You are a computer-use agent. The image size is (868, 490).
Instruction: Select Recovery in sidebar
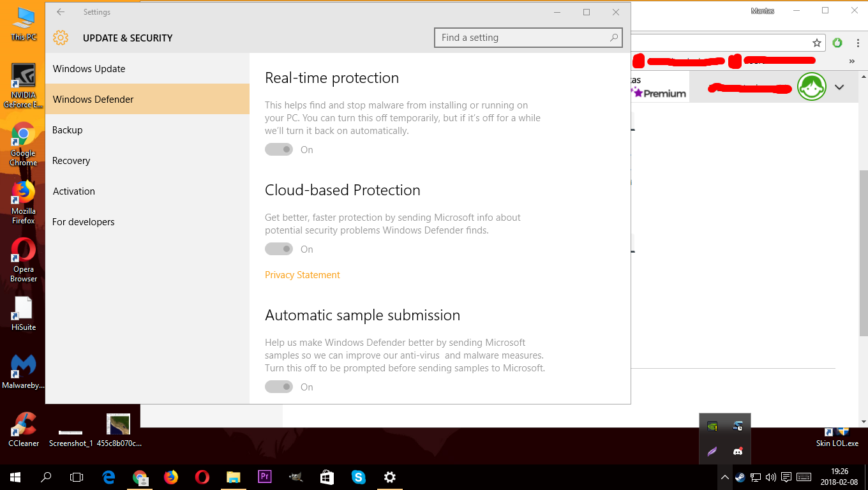pos(147,161)
